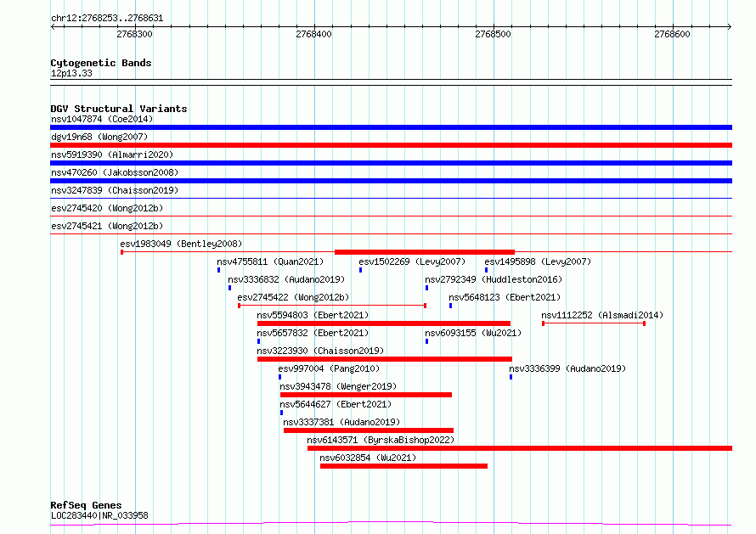756x534 pixels.
Task: Click the Cytogenetic Bands track title
Action: (x=101, y=63)
